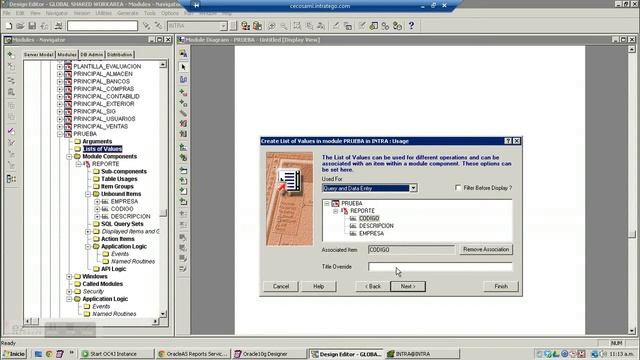Switch to the Distribution tab

(120, 54)
